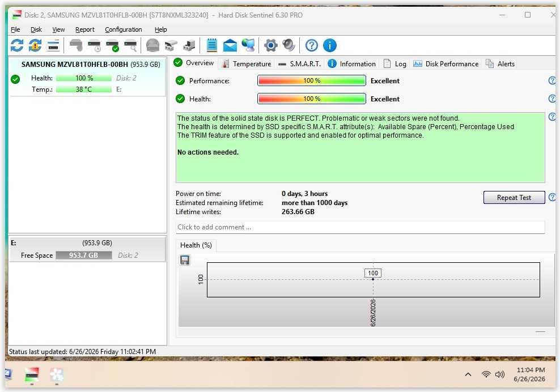Click the left panel Health 100 % bar
The height and width of the screenshot is (392, 560).
tap(84, 78)
